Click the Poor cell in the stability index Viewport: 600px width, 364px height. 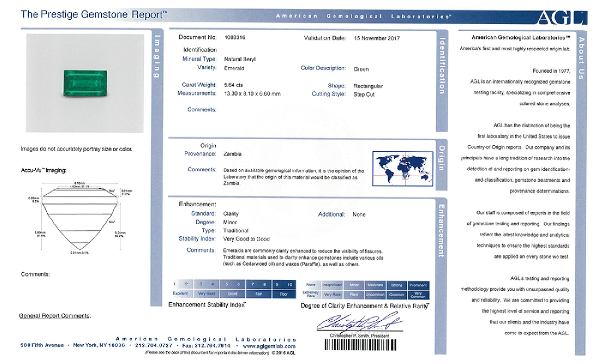(x=284, y=294)
